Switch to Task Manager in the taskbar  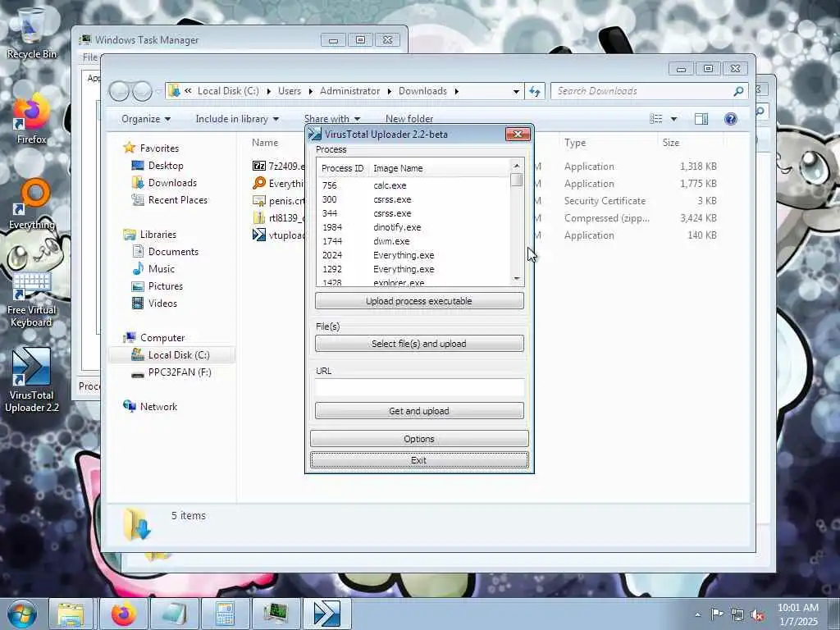276,614
